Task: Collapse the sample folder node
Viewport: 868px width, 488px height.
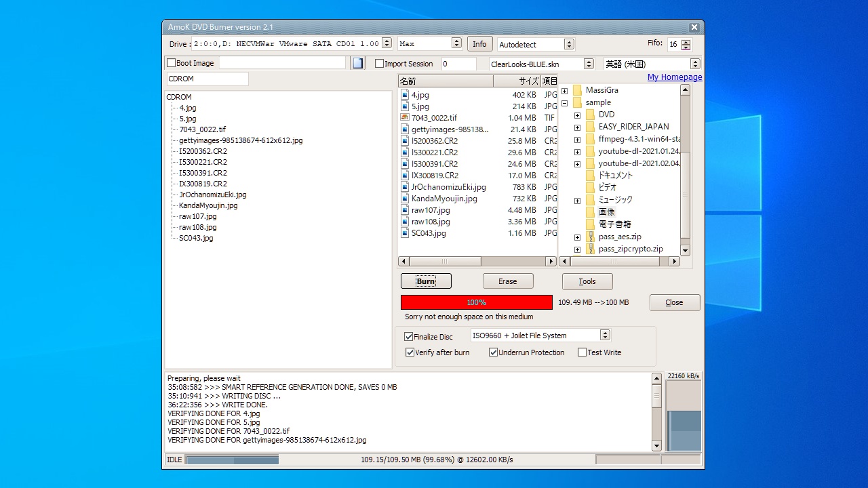Action: point(564,103)
